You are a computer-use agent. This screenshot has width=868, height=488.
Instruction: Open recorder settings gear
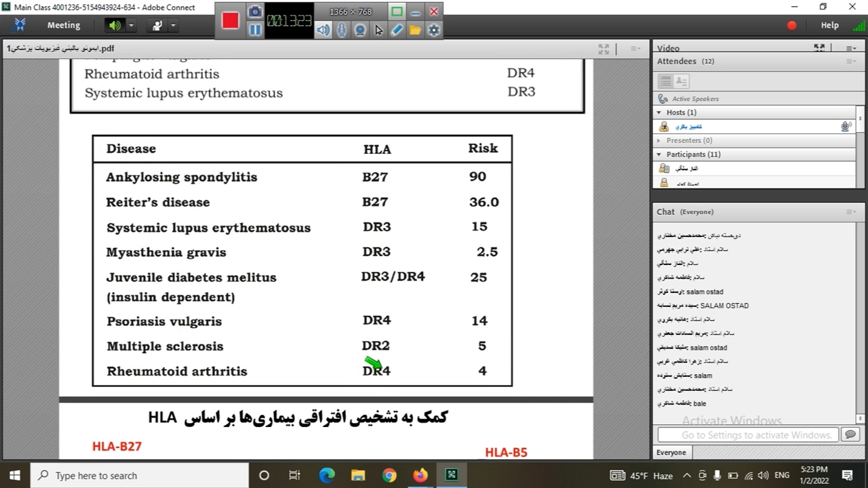click(x=434, y=30)
